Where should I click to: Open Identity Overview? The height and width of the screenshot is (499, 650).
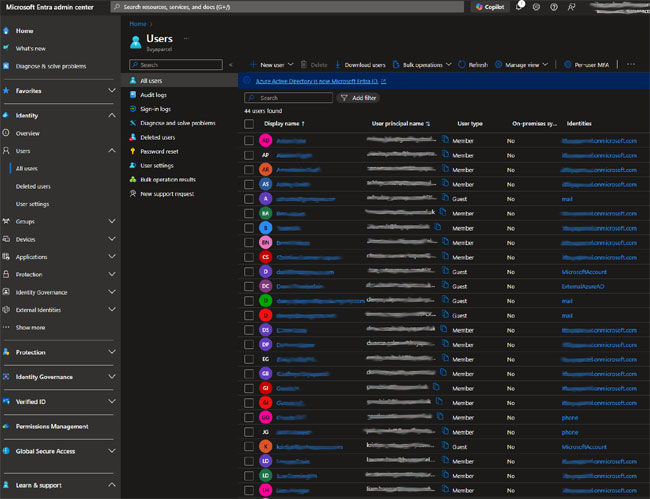point(27,133)
